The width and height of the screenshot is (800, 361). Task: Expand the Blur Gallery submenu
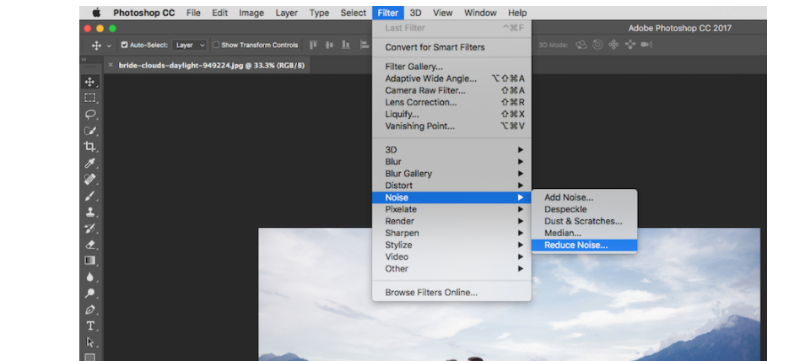pyautogui.click(x=452, y=173)
